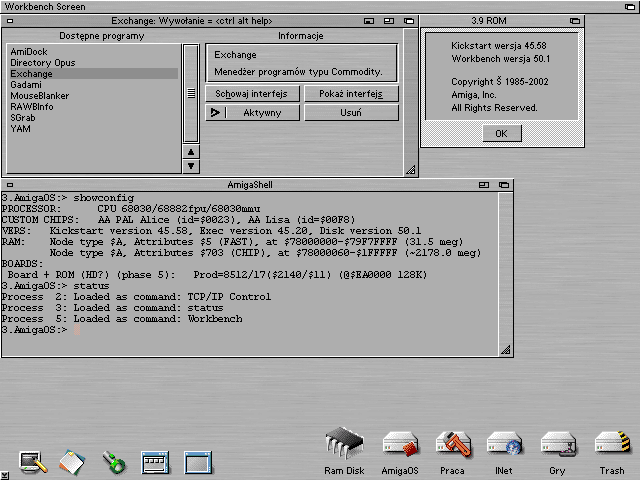Click the Workbench Screen depth gadget
The height and width of the screenshot is (480, 640).
click(630, 7)
